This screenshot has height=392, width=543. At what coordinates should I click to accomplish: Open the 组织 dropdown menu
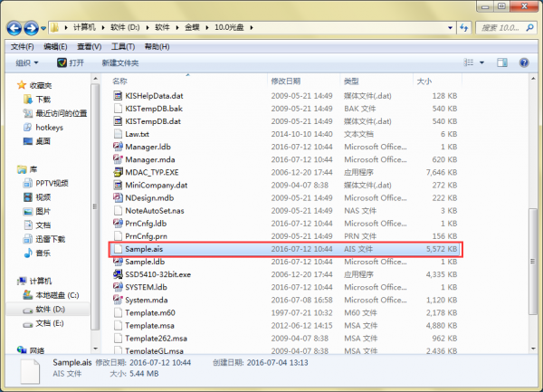pyautogui.click(x=26, y=63)
